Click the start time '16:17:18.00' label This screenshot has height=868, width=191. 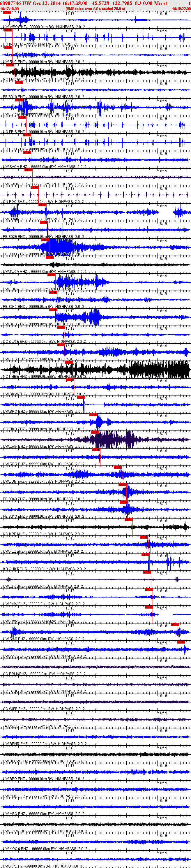(x=9, y=9)
